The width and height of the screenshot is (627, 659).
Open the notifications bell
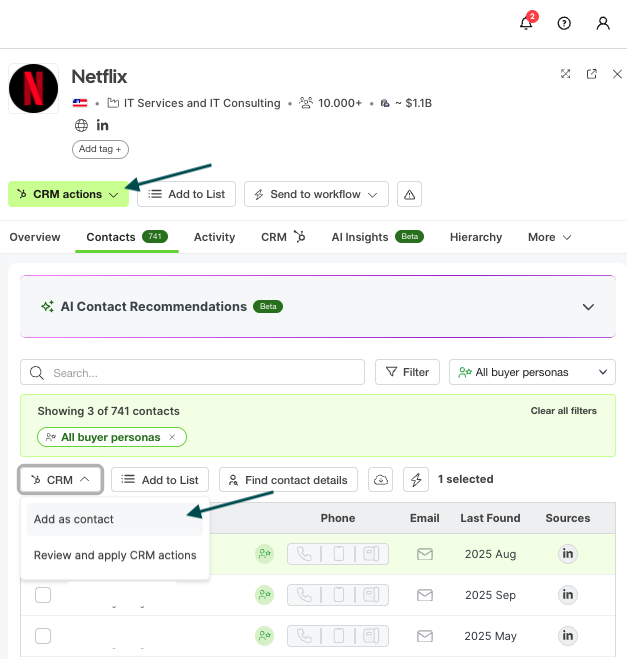[x=526, y=23]
